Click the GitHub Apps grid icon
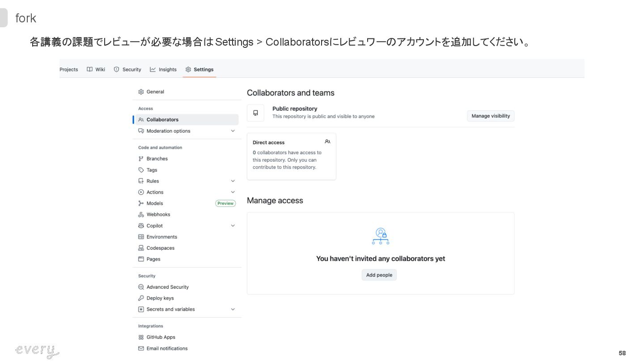644x362 pixels. click(x=141, y=337)
